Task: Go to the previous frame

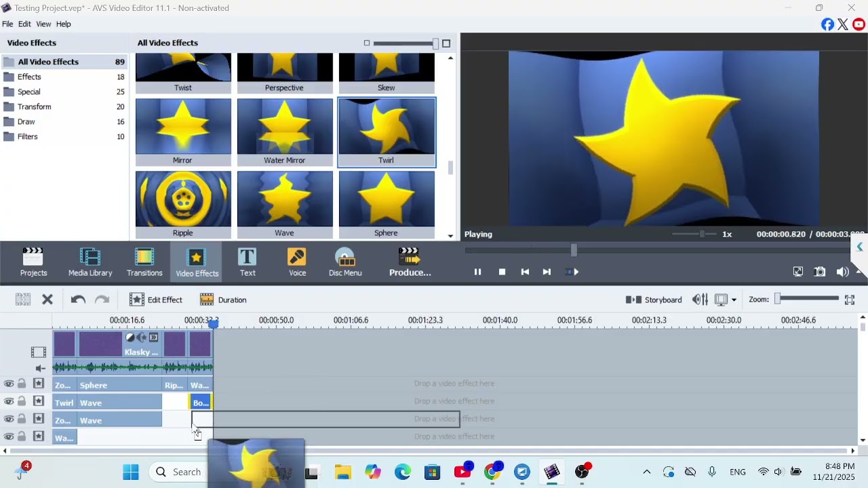Action: 525,272
